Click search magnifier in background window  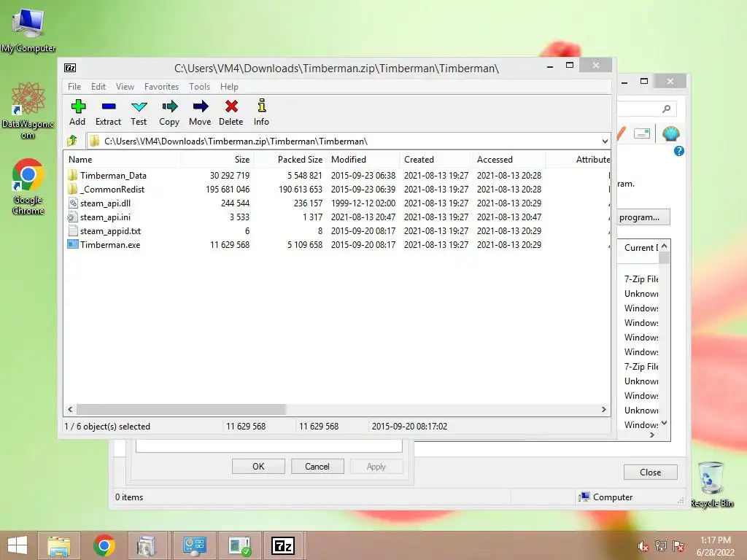pos(667,109)
